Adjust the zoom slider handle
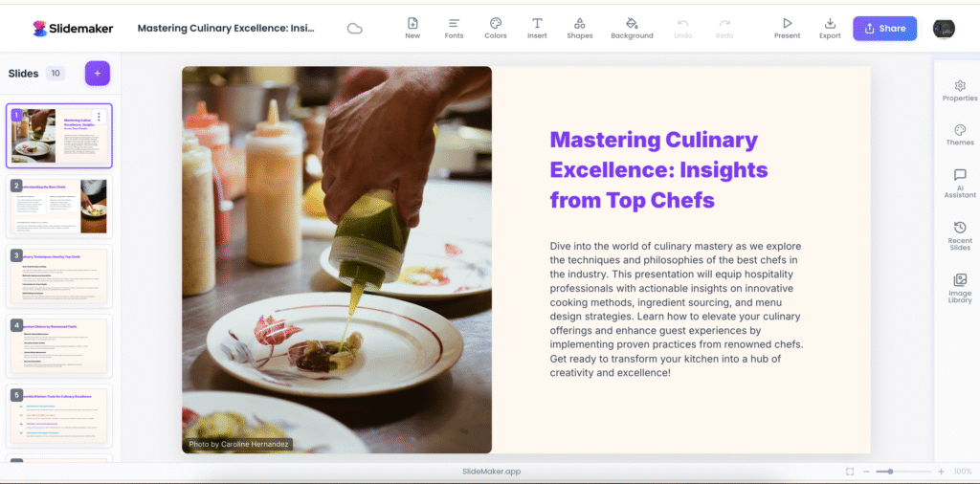Image resolution: width=980 pixels, height=484 pixels. tap(891, 472)
